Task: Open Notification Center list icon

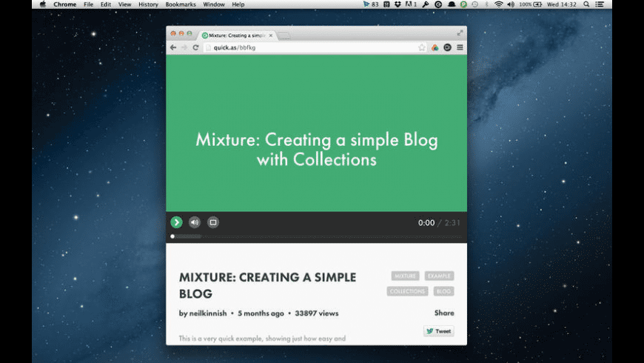Action: [600, 4]
